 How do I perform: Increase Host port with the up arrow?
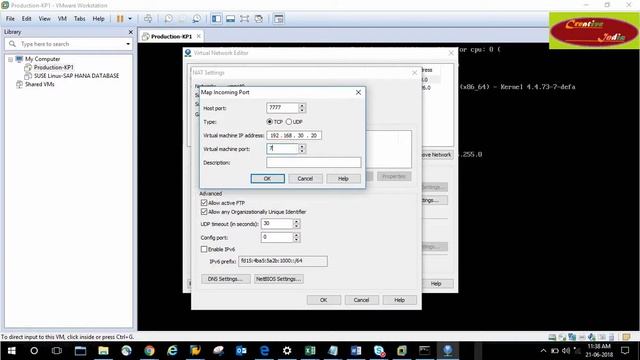(302, 105)
